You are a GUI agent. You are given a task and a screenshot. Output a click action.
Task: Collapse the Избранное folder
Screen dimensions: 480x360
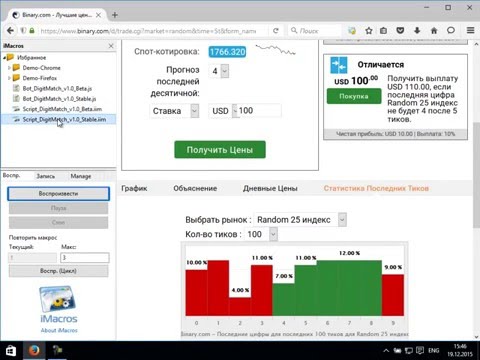tap(4, 58)
